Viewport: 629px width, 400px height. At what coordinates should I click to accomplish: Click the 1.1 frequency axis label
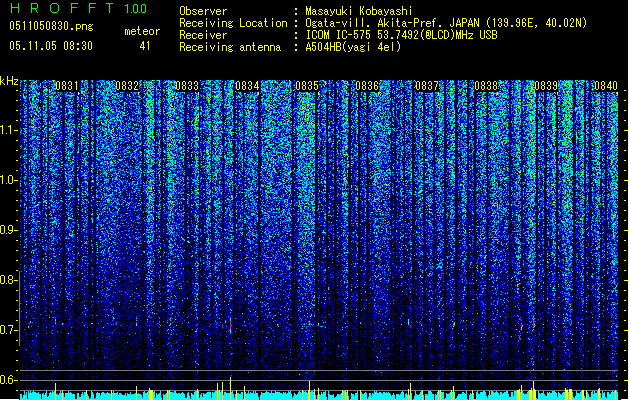point(8,130)
